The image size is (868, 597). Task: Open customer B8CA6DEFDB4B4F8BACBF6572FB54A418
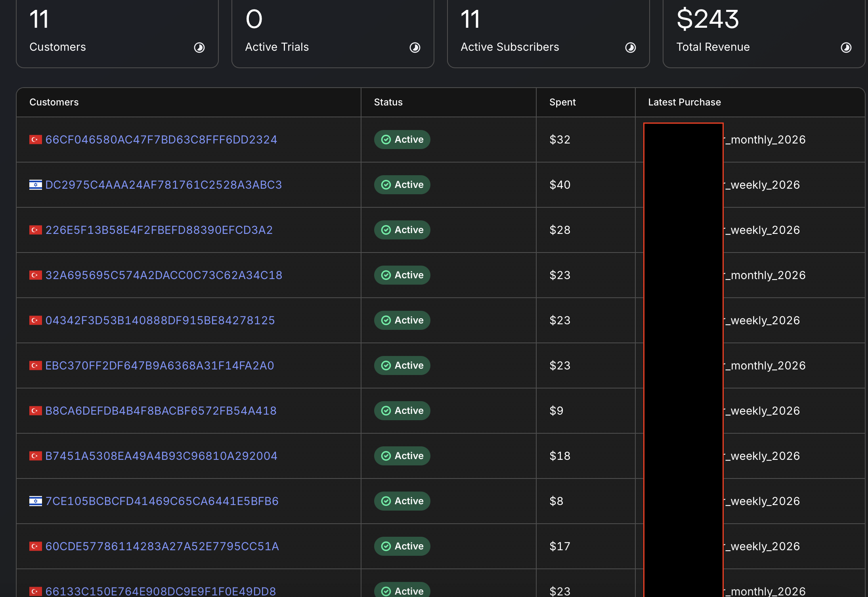(x=161, y=411)
